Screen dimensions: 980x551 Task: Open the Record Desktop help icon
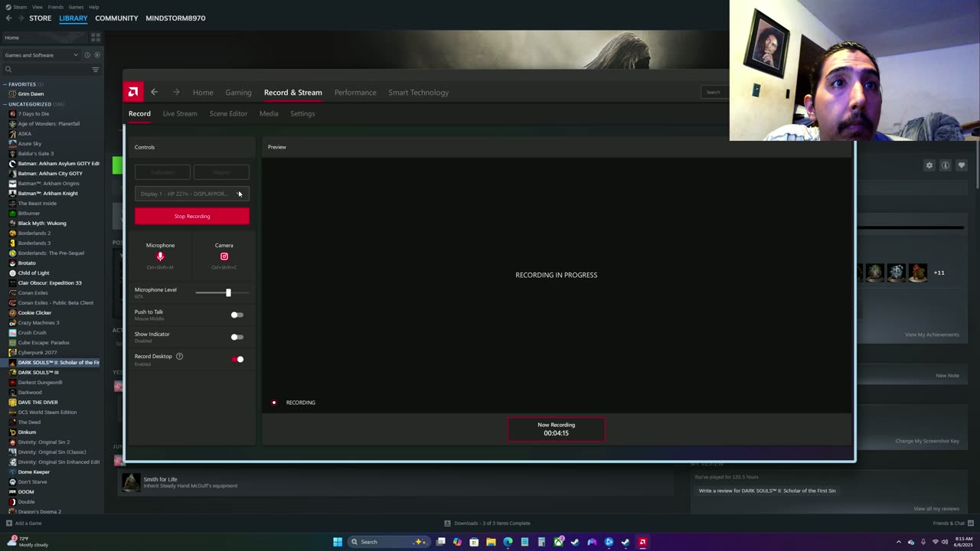pos(179,356)
